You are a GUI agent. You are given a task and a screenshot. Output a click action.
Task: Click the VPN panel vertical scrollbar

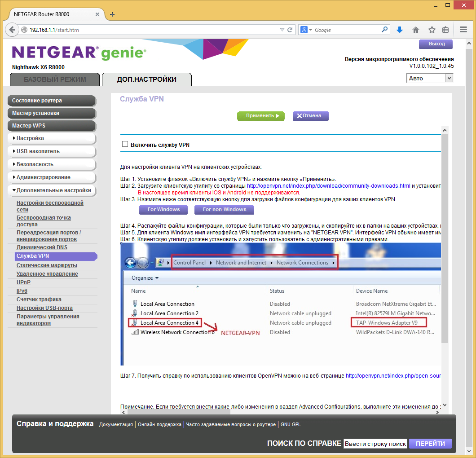click(x=445, y=238)
